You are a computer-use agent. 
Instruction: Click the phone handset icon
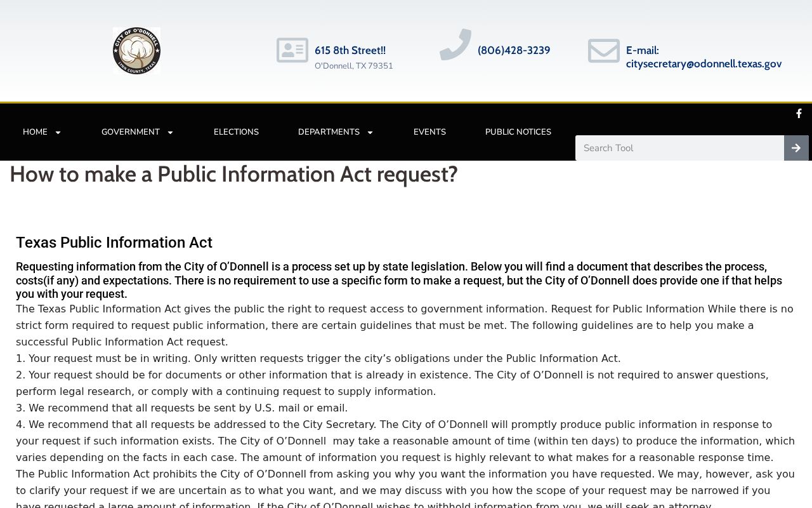[x=455, y=44]
